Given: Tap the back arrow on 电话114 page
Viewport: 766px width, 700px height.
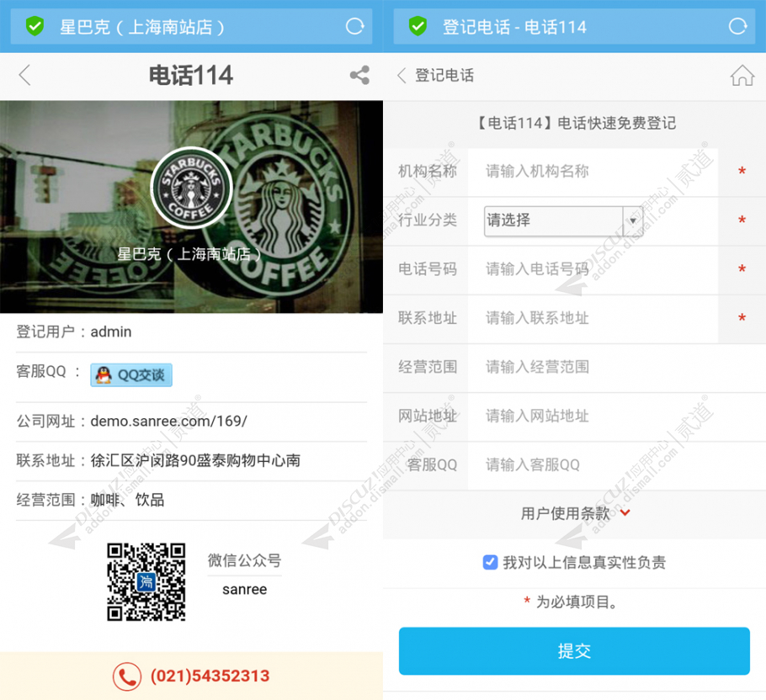Looking at the screenshot, I should coord(25,75).
